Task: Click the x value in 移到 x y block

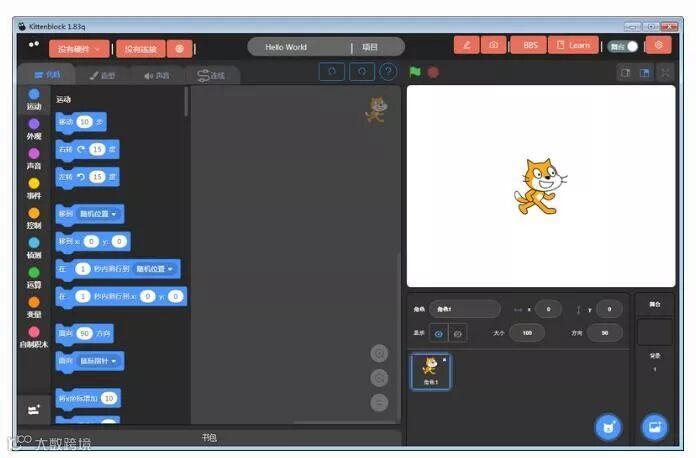Action: [x=91, y=241]
